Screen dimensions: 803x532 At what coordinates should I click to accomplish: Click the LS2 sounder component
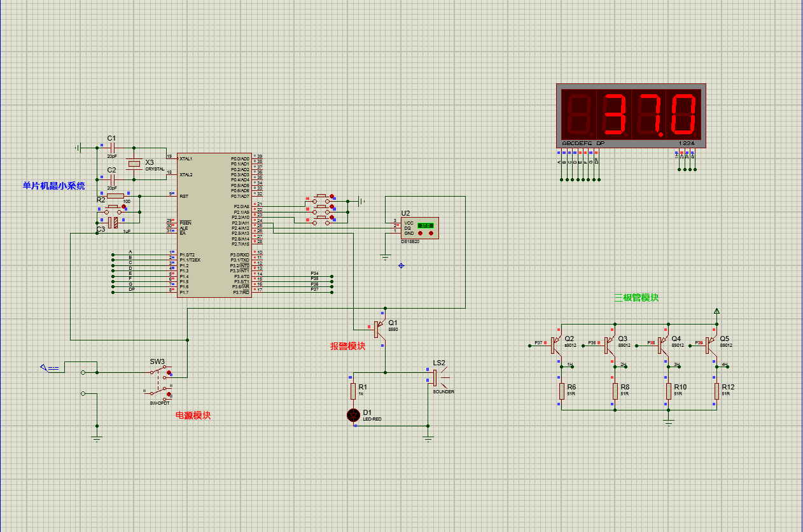436,378
